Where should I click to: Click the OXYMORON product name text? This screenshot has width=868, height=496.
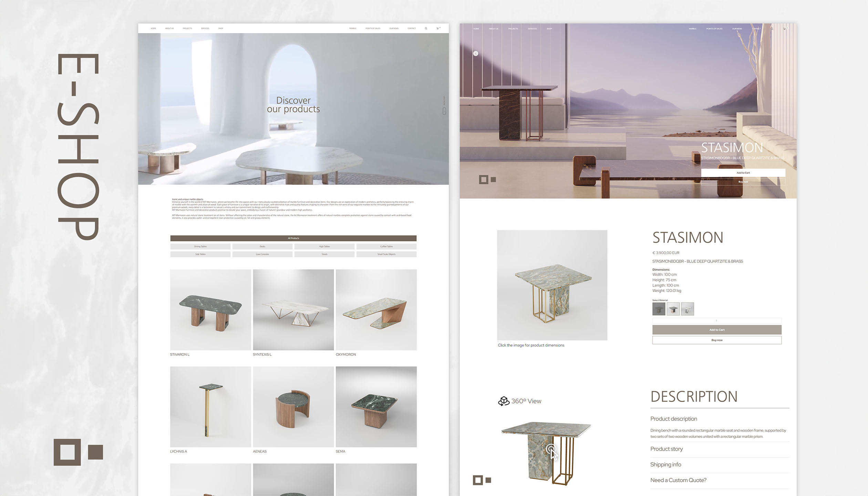346,354
